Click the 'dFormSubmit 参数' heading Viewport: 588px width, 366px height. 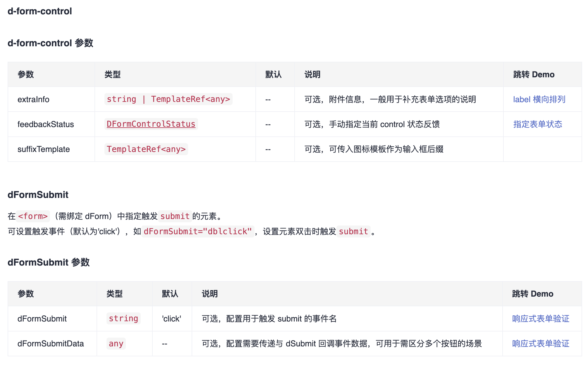pyautogui.click(x=49, y=262)
